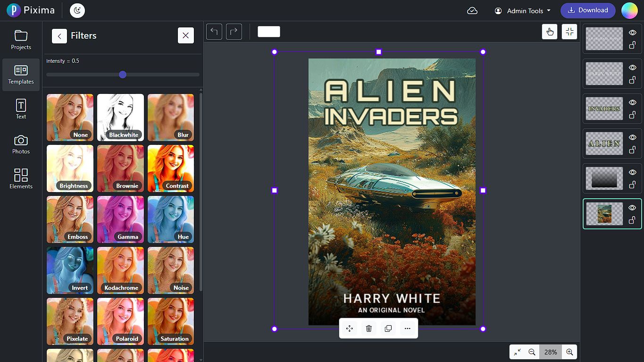Screen dimensions: 644x362
Task: Click the redo arrow button
Action: tap(234, 32)
